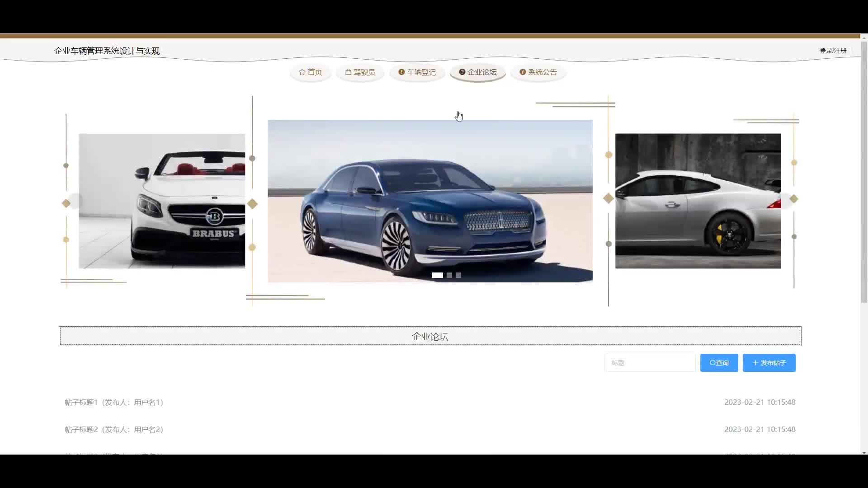Go to previous carousel slide arrow
The height and width of the screenshot is (488, 868).
75,201
